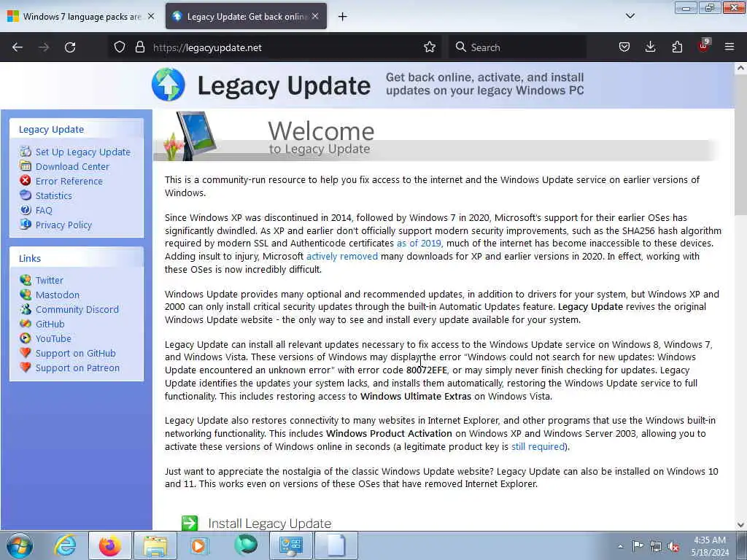Launch Internet Explorer from taskbar

click(x=65, y=545)
